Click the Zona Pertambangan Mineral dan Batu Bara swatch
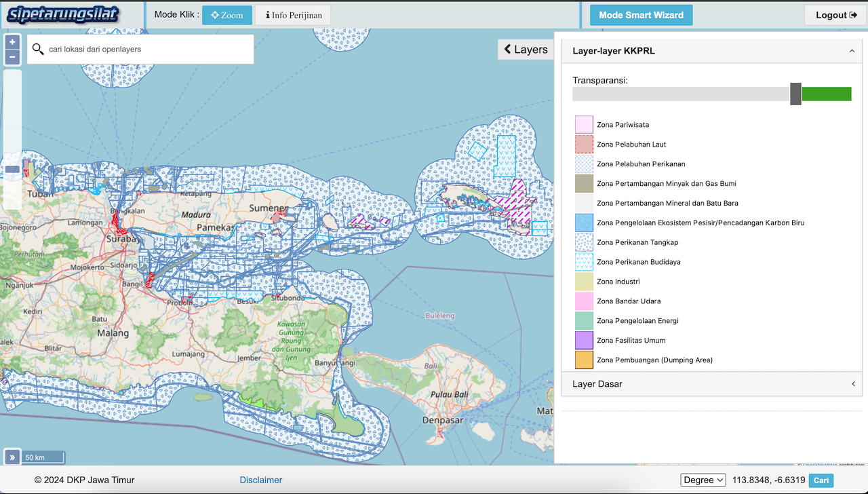The image size is (868, 494). pyautogui.click(x=584, y=203)
